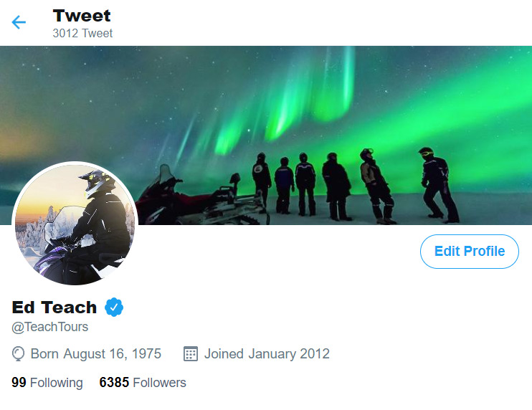Viewport: 532px width, 410px height.
Task: Open the 99 Following list
Action: coord(47,383)
